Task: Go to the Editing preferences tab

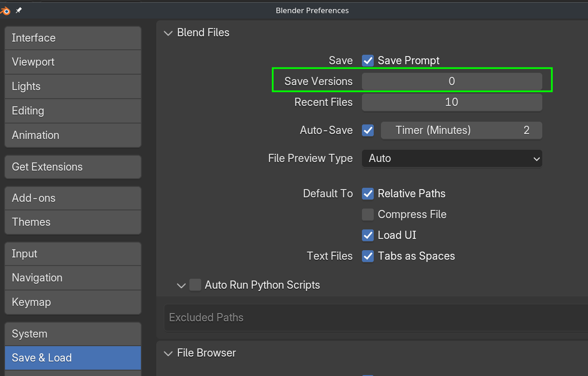Action: click(x=73, y=111)
